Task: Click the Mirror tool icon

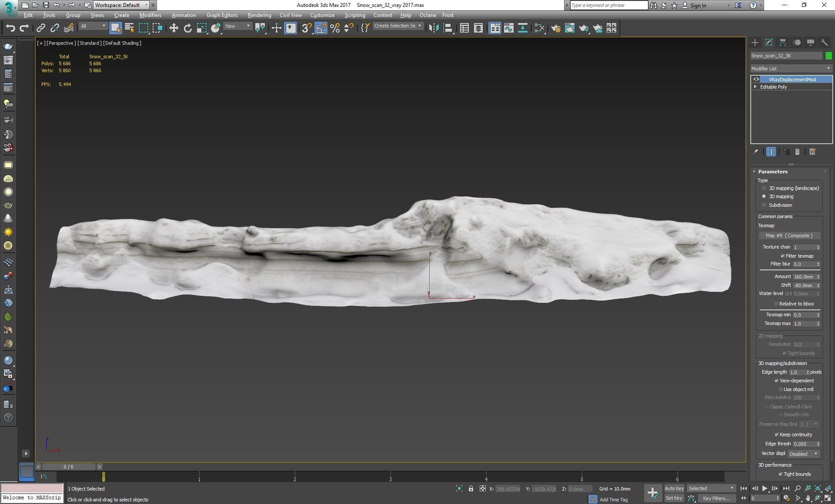Action: [434, 28]
